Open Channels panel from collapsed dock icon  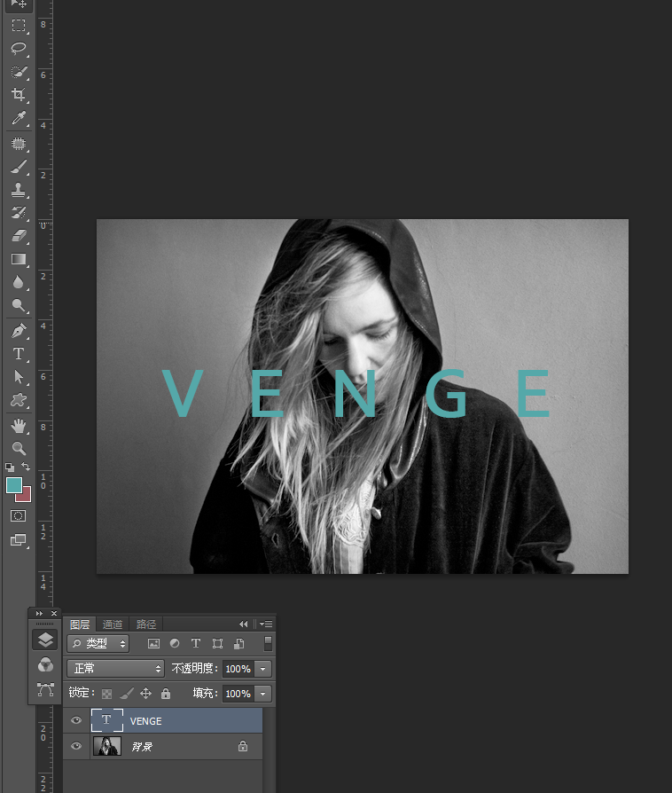coord(45,664)
